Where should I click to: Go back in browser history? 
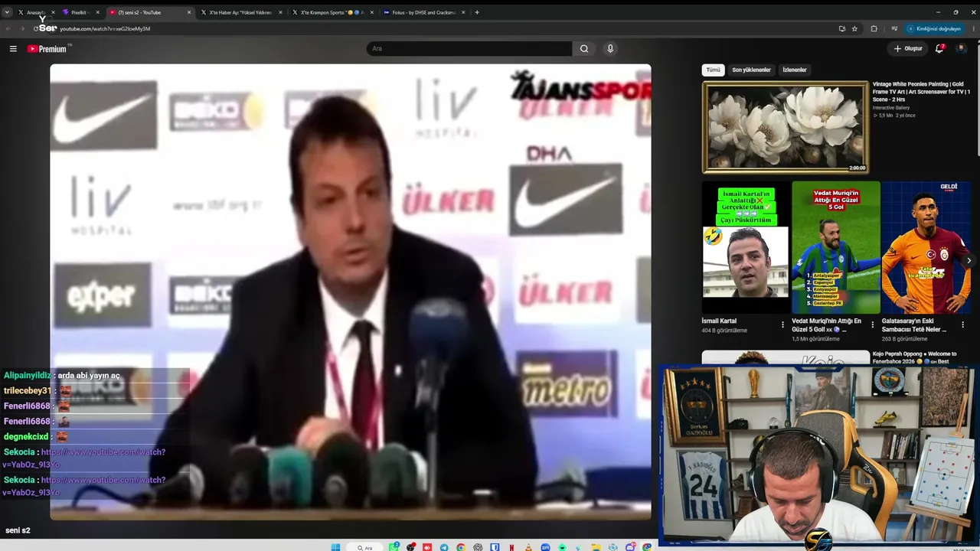pyautogui.click(x=8, y=28)
